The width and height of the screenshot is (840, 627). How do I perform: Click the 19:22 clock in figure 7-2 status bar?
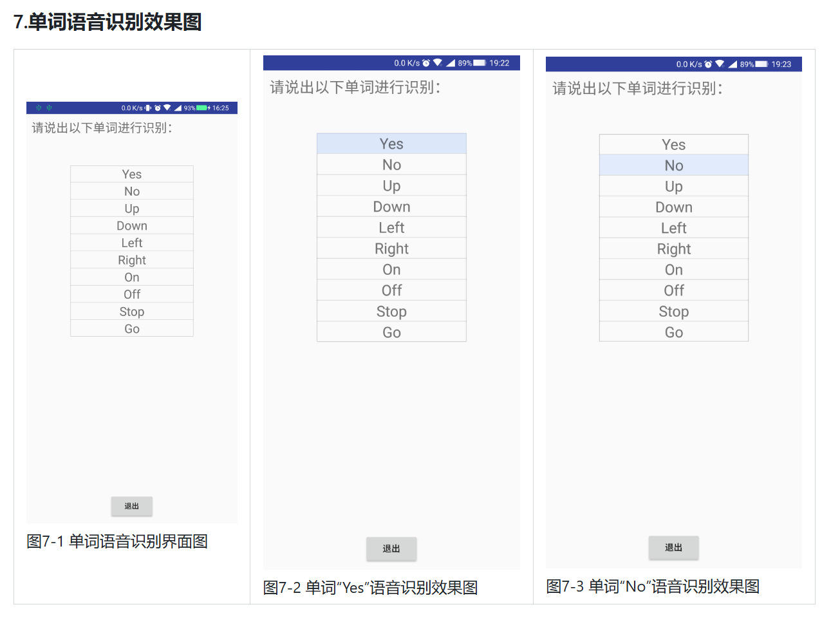pos(499,63)
